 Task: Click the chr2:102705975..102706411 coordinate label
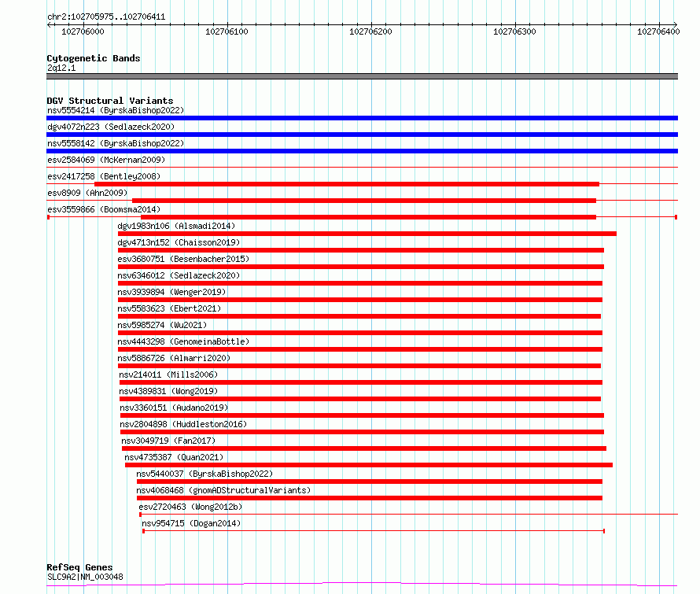(106, 17)
